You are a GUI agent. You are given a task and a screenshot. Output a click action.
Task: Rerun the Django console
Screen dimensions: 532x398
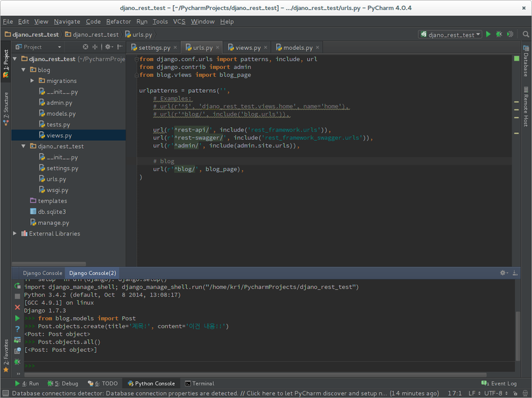pyautogui.click(x=17, y=286)
